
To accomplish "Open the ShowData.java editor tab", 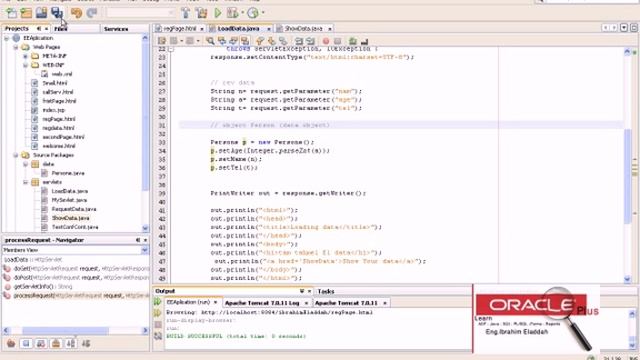I will coord(304,29).
